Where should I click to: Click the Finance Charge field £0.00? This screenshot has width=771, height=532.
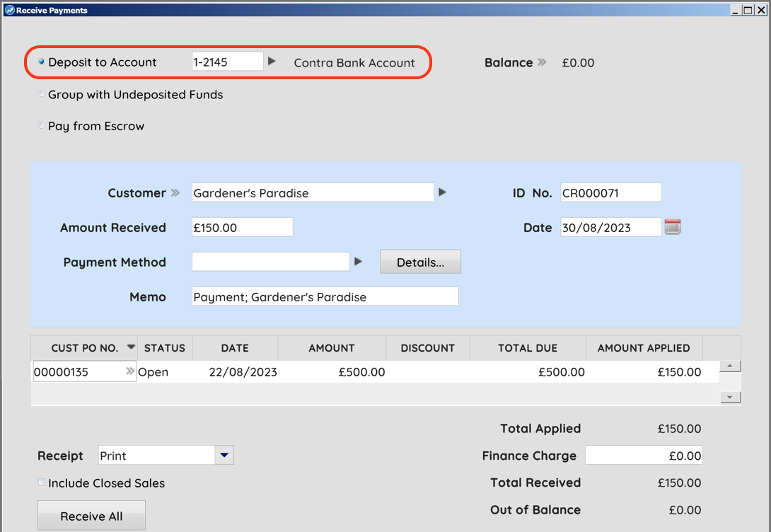click(644, 456)
